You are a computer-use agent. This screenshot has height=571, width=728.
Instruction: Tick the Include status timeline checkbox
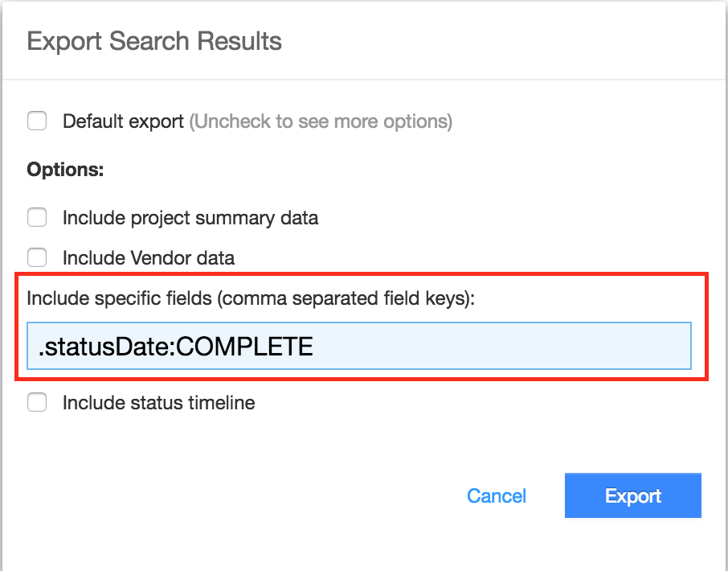click(x=37, y=403)
